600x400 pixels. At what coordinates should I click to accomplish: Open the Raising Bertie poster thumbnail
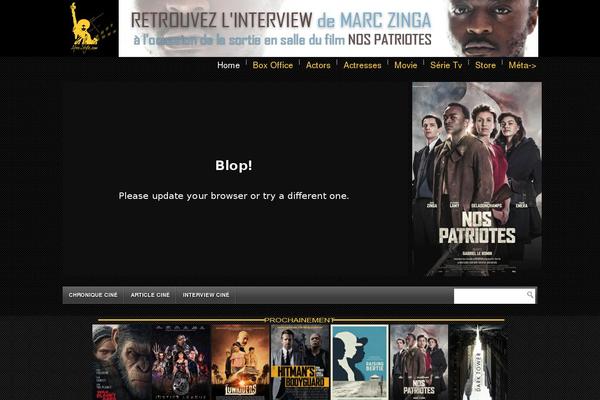coord(360,362)
